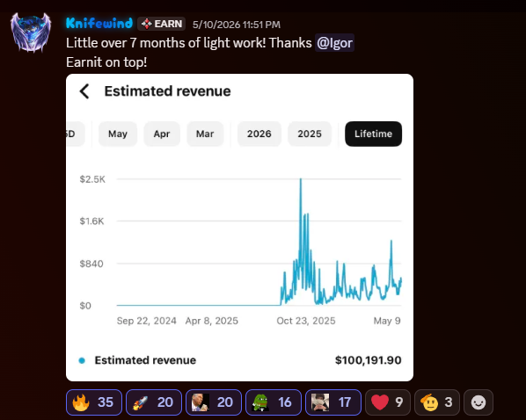Toggle the photo reaction with 17
The height and width of the screenshot is (420, 526).
point(333,402)
